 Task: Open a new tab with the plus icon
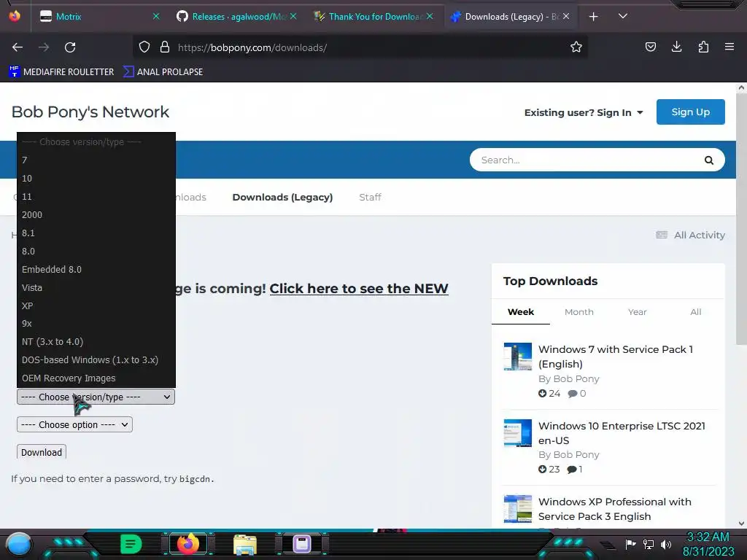coord(593,17)
